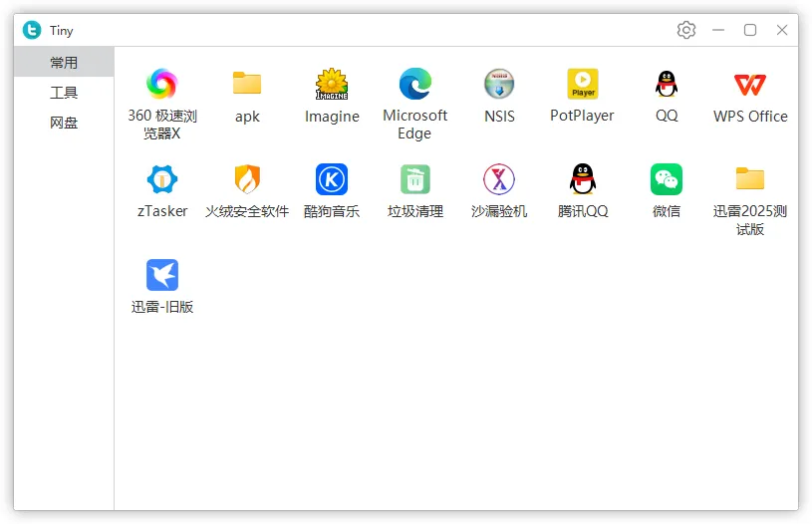Open the apk folder icon
This screenshot has width=812, height=524.
[x=247, y=83]
